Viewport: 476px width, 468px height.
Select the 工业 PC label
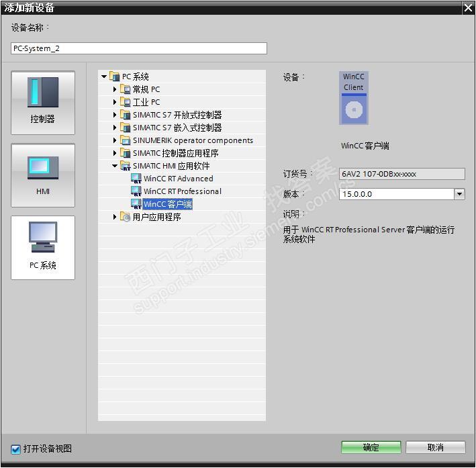[146, 102]
